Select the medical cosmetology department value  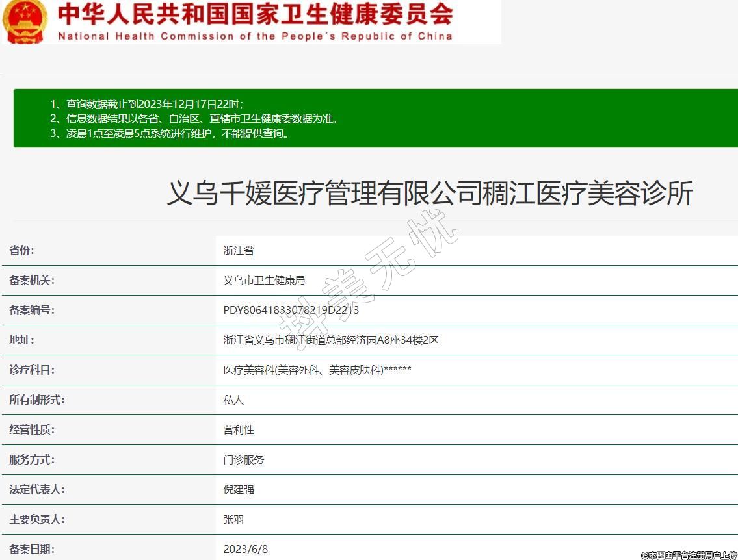(317, 370)
